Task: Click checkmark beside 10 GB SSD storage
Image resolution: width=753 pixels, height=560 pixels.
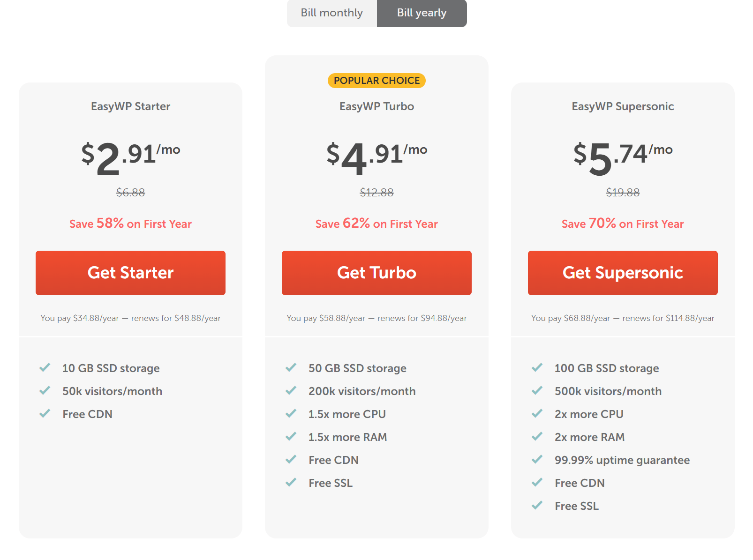Action: coord(45,367)
